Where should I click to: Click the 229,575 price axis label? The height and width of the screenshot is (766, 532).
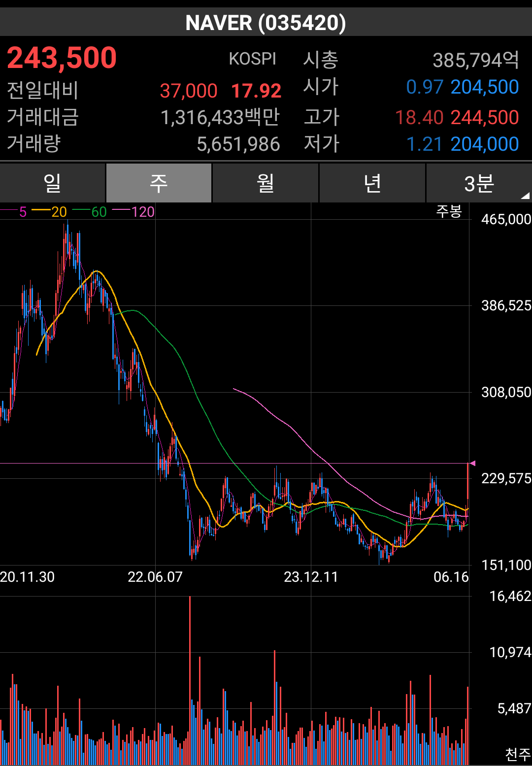pyautogui.click(x=506, y=478)
